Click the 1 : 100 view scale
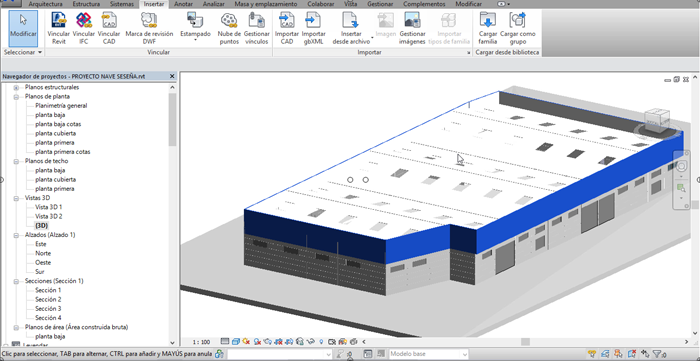The image size is (700, 361). (x=201, y=342)
